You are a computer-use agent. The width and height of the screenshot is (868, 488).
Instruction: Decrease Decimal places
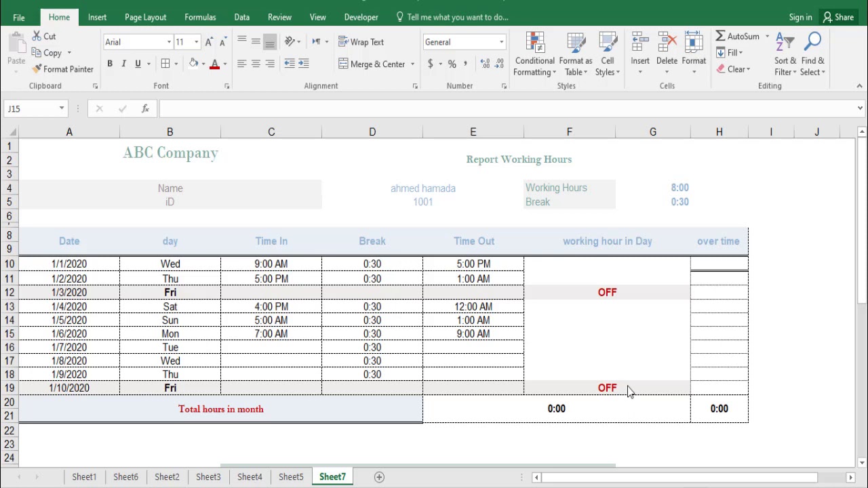500,64
